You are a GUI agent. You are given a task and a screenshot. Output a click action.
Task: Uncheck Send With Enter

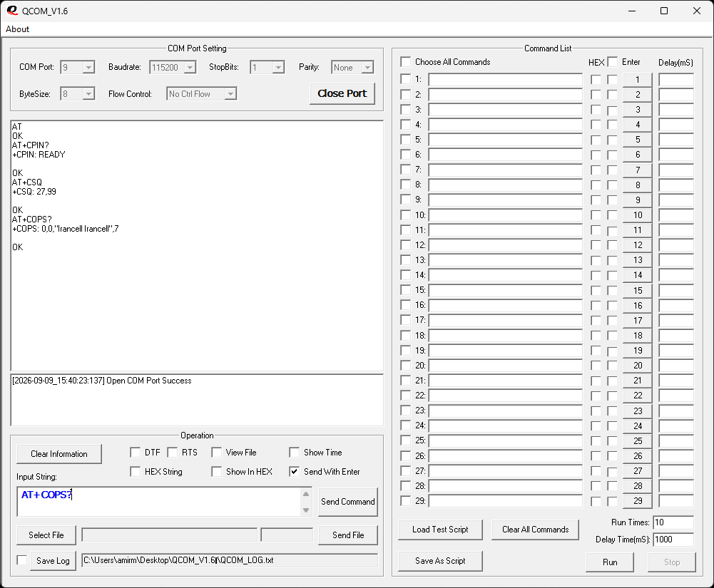click(295, 472)
